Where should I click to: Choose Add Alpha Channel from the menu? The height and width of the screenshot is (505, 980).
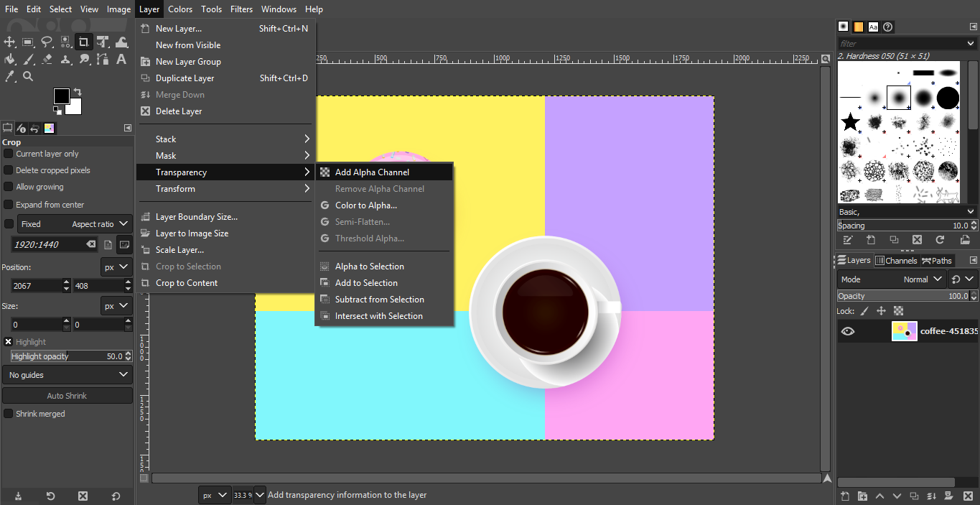(373, 172)
